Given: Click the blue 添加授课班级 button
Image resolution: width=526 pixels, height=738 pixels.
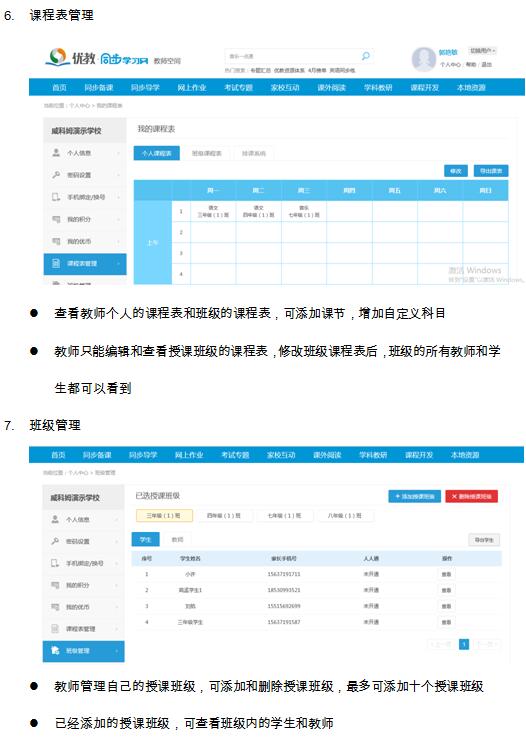Looking at the screenshot, I should 414,496.
